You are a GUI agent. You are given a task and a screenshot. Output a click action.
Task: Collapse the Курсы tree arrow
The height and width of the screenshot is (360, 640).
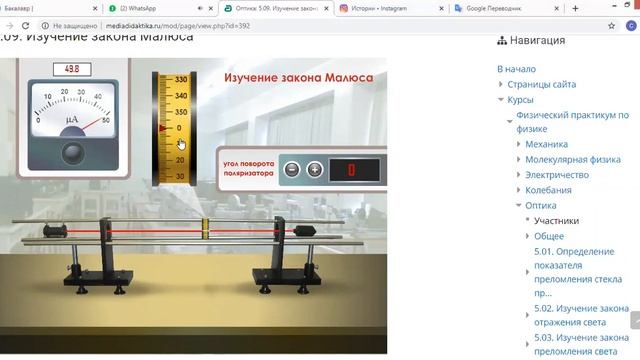pos(501,100)
